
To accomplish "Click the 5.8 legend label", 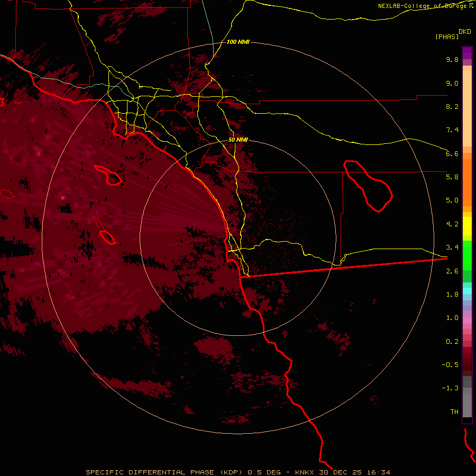I will (x=452, y=177).
